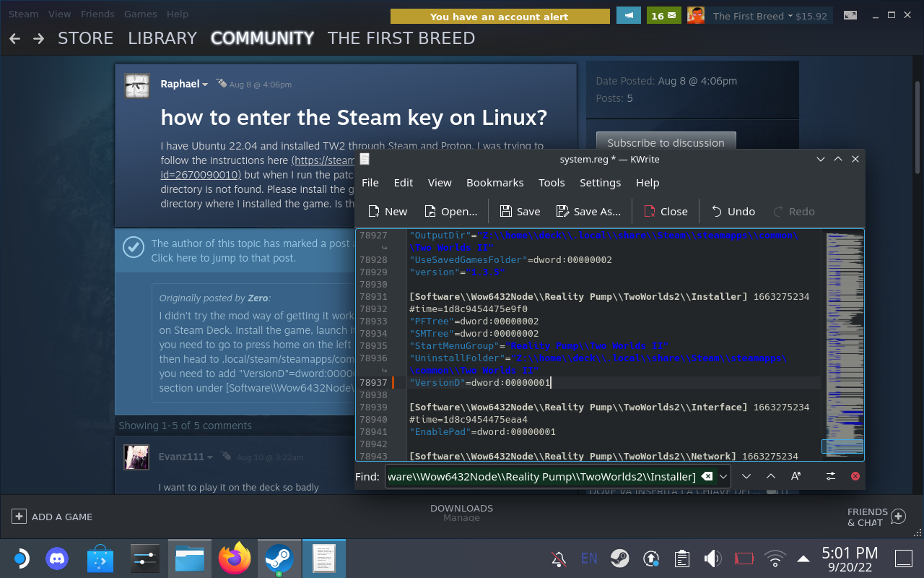Save the system.reg file
The height and width of the screenshot is (578, 924).
[520, 211]
